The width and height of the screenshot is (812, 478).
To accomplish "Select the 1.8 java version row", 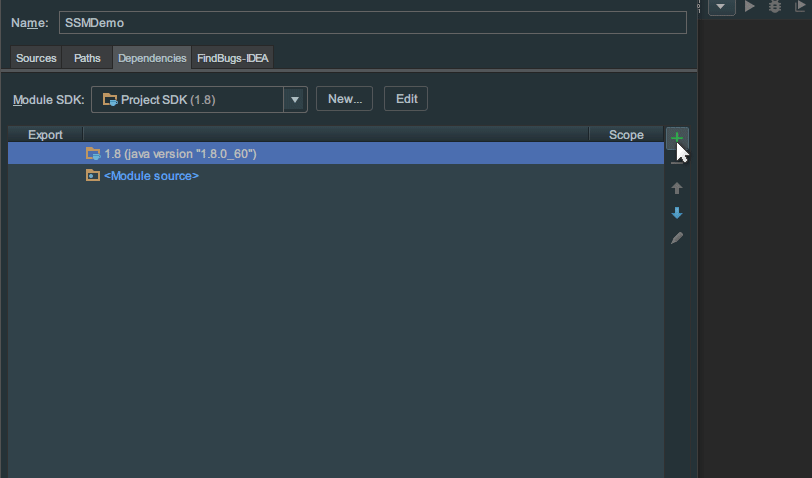I will pyautogui.click(x=180, y=154).
